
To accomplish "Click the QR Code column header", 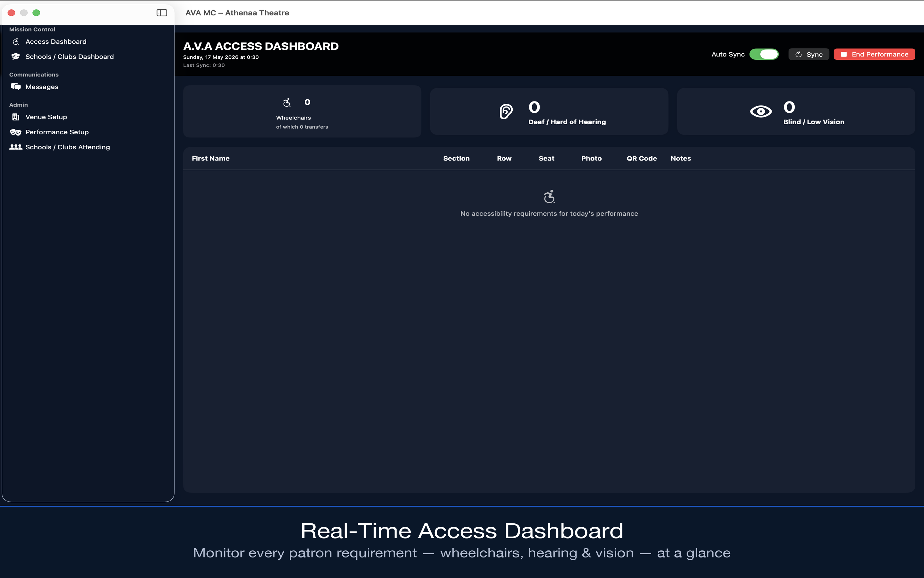I will point(641,158).
